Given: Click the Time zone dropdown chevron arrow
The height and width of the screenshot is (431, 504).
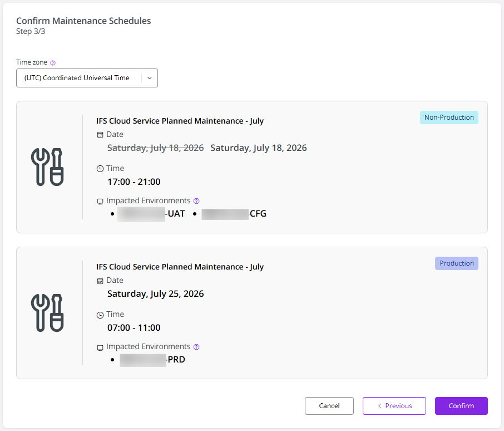Looking at the screenshot, I should pos(150,78).
